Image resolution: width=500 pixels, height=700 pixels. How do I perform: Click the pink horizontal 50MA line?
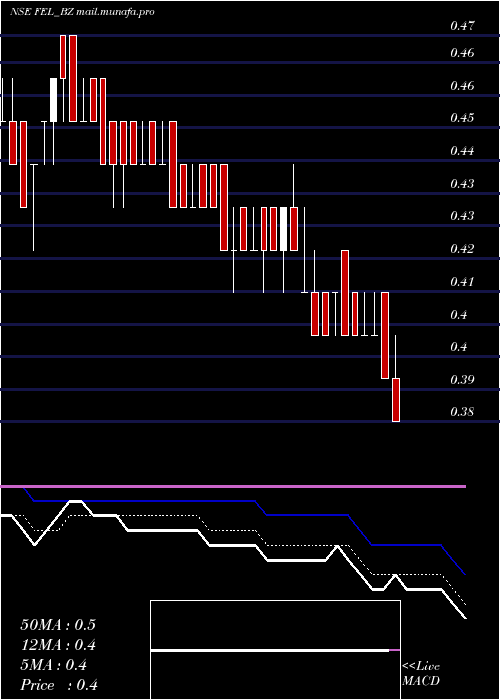[x=233, y=486]
